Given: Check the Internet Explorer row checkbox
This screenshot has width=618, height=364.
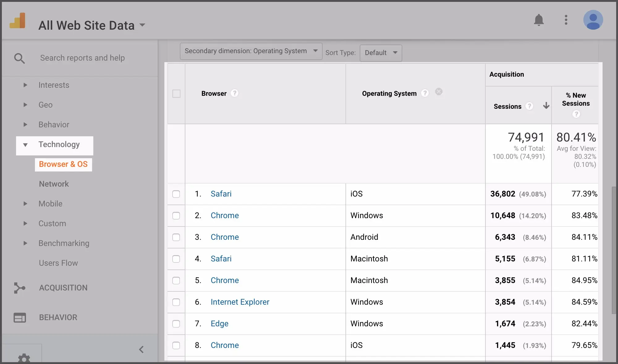Looking at the screenshot, I should click(x=176, y=302).
